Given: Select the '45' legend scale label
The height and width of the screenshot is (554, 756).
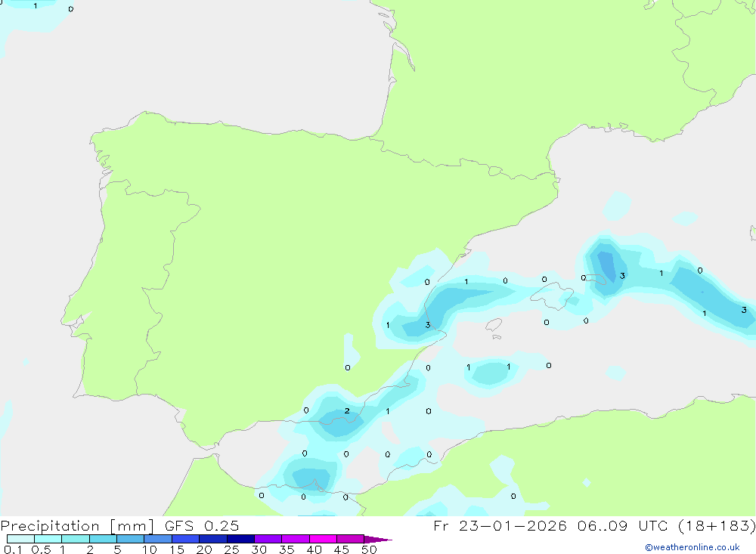Looking at the screenshot, I should tap(342, 549).
